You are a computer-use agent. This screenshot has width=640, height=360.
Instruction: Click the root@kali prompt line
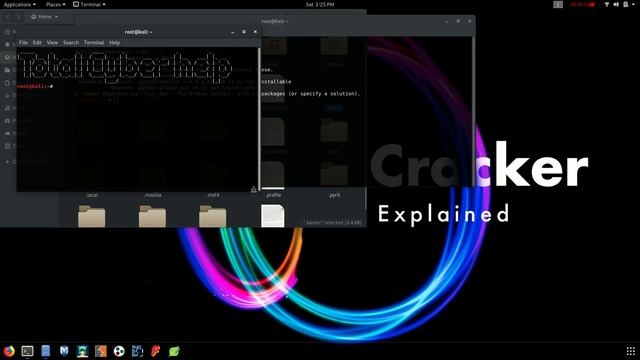35,86
